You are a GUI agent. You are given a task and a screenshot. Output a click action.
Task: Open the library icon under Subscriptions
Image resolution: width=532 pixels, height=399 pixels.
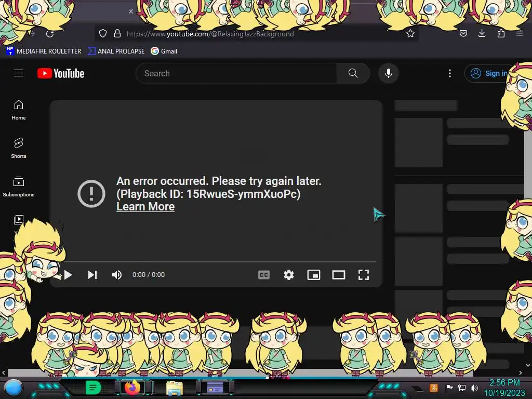[19, 220]
